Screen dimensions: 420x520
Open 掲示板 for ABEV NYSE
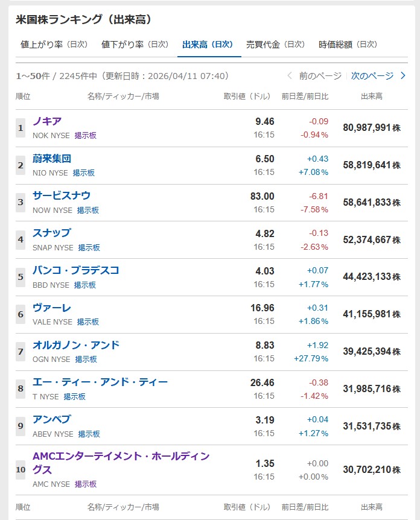coord(89,434)
